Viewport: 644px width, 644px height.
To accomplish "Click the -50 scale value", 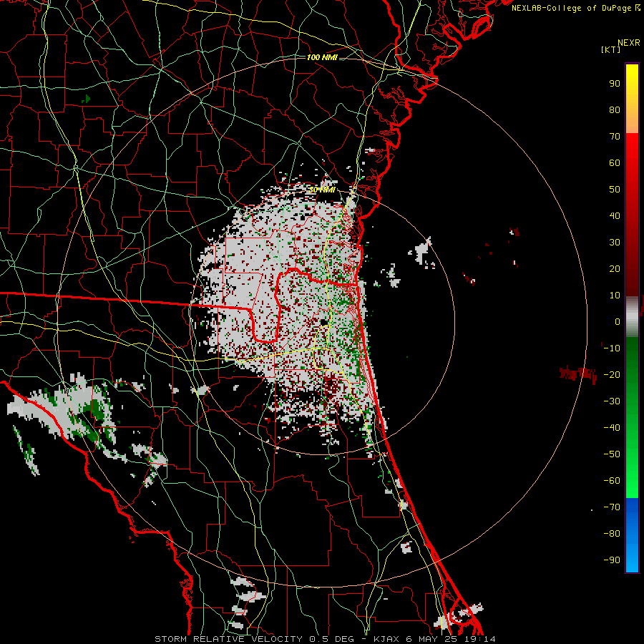I will 612,454.
